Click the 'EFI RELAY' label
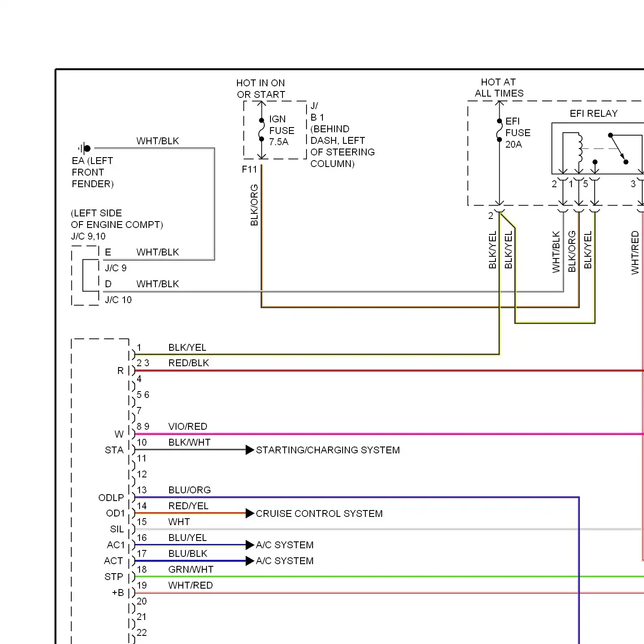Viewport: 644px width, 644px height. (x=593, y=113)
